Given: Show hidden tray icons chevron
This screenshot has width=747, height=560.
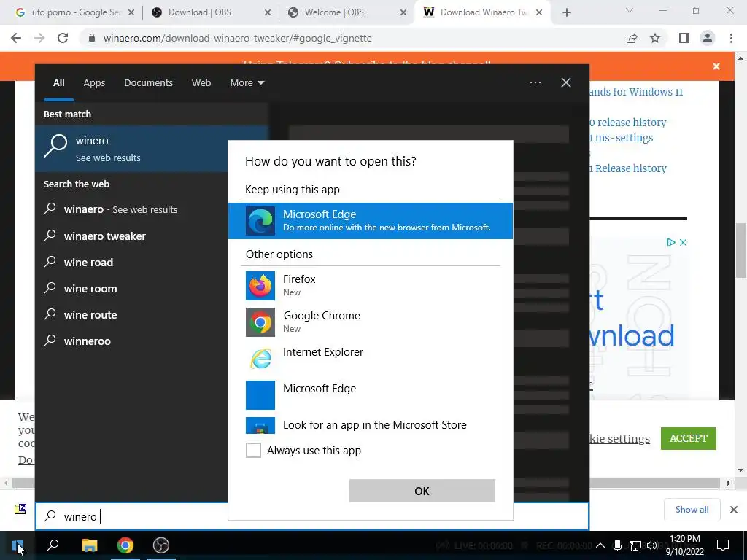Looking at the screenshot, I should tap(600, 545).
